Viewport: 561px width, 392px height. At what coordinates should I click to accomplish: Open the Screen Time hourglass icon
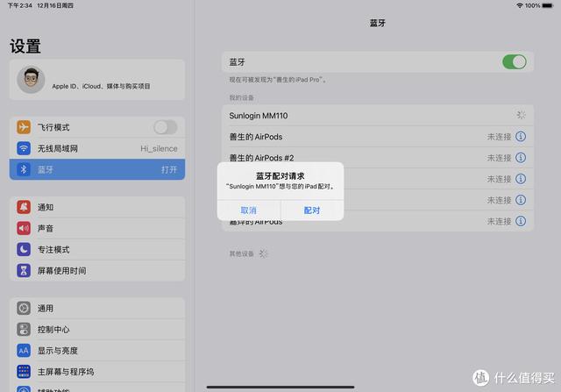24,271
